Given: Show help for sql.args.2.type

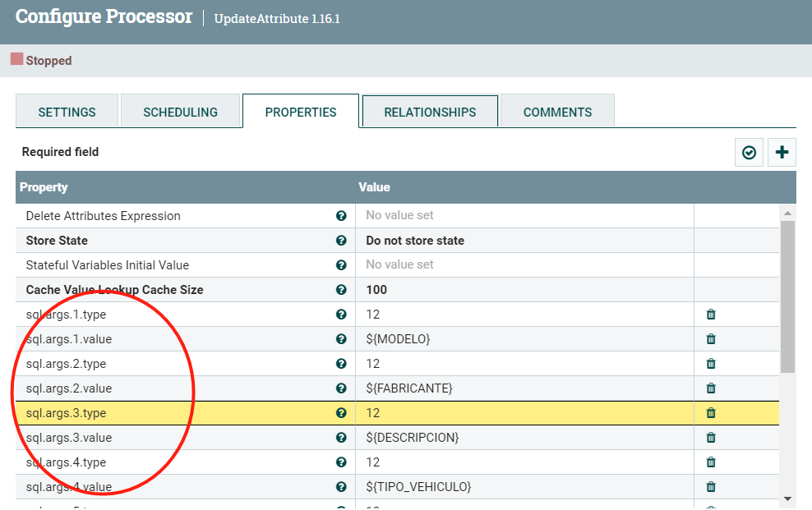Looking at the screenshot, I should coord(341,364).
